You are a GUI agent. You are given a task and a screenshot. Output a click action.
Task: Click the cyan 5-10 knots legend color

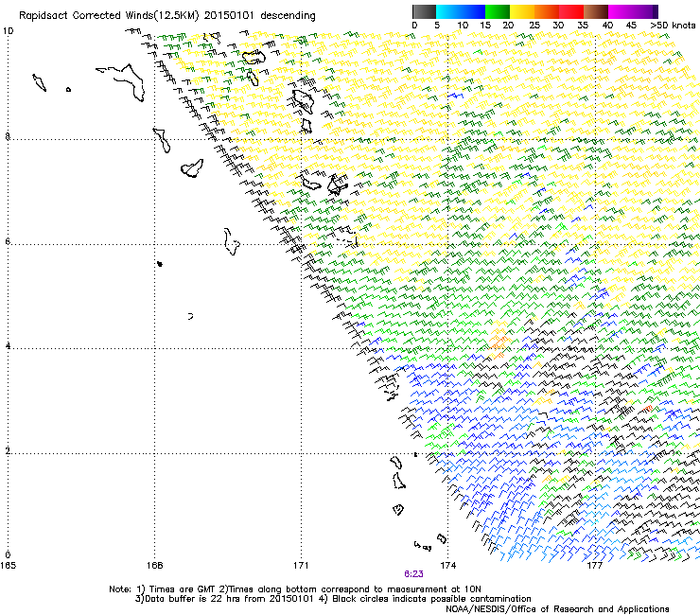click(x=448, y=11)
